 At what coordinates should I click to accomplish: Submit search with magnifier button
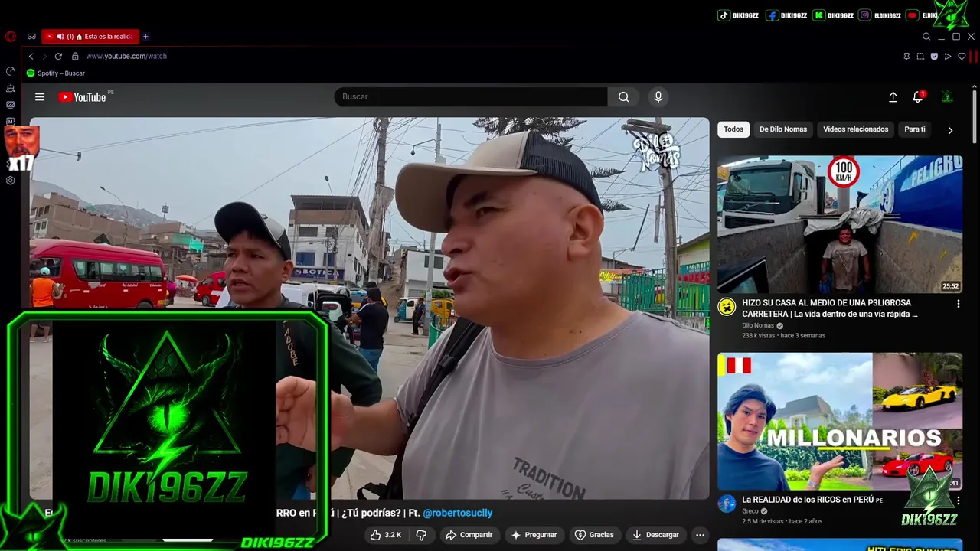[x=624, y=96]
